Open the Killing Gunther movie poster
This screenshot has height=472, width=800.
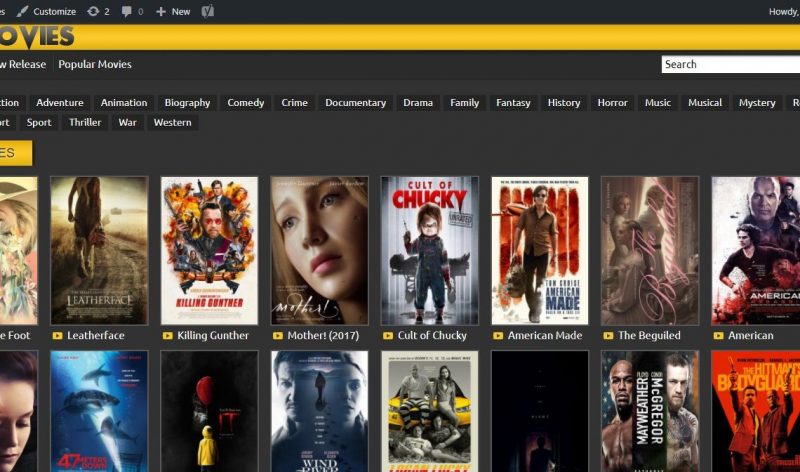(209, 251)
